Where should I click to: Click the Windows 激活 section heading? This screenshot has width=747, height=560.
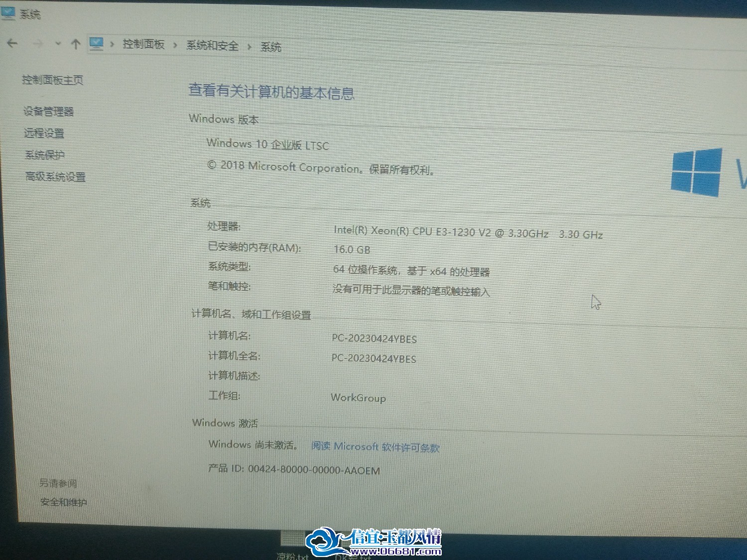(225, 423)
